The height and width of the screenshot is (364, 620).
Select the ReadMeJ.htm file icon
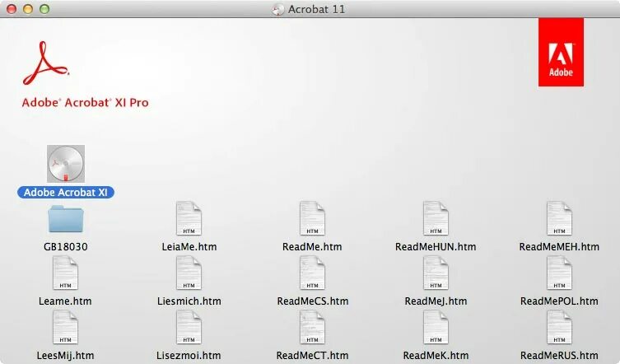tap(436, 273)
